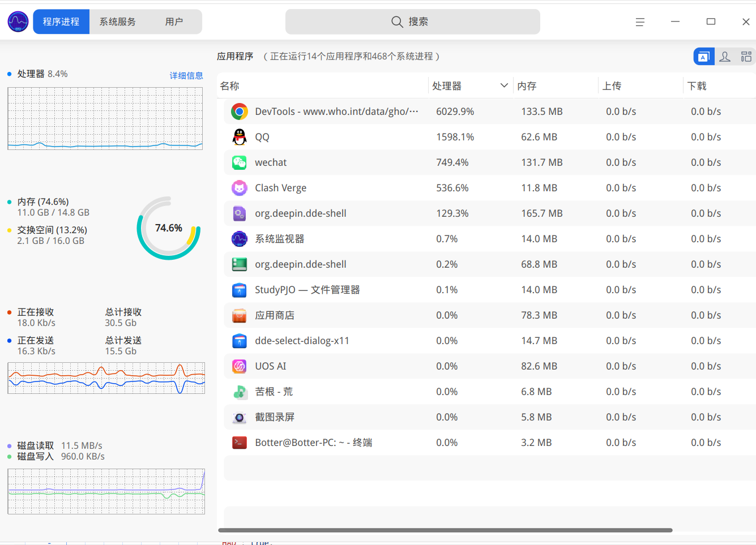The height and width of the screenshot is (545, 756).
Task: Show all processes filter icon
Action: point(746,57)
